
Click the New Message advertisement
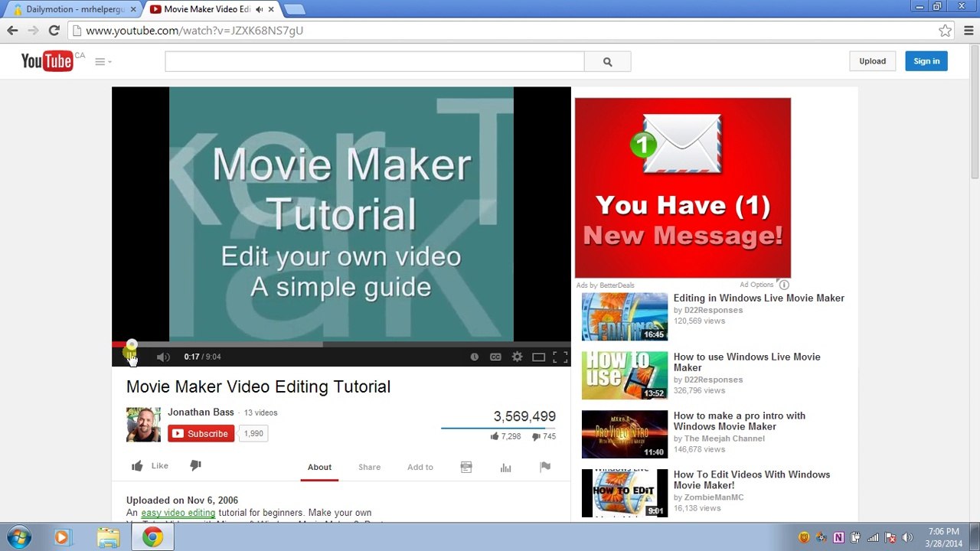click(x=683, y=187)
